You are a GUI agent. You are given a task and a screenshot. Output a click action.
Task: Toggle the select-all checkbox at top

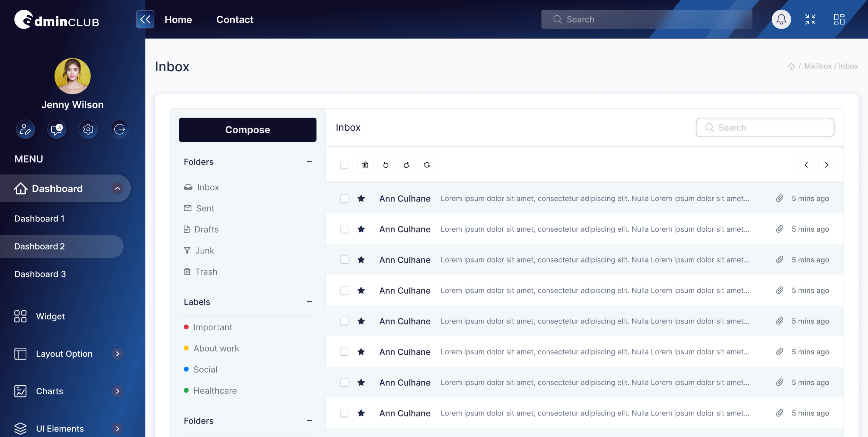pyautogui.click(x=344, y=165)
